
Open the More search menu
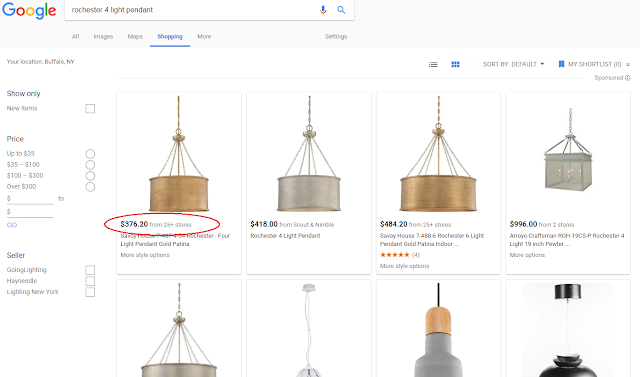204,36
